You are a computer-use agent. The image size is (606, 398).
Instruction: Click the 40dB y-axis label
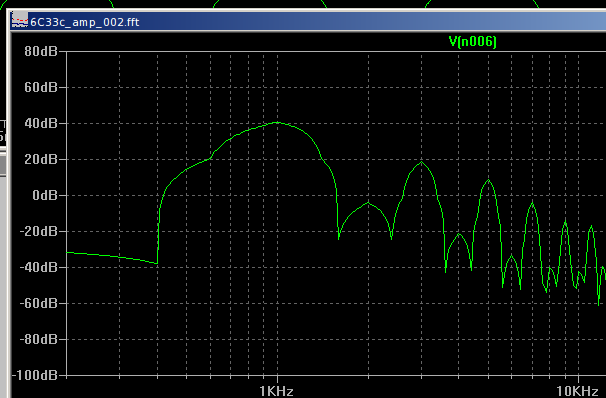[41, 123]
